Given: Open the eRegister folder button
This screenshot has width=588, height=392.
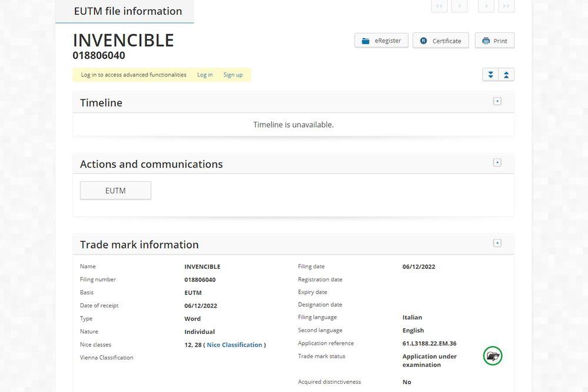Looking at the screenshot, I should tap(381, 41).
